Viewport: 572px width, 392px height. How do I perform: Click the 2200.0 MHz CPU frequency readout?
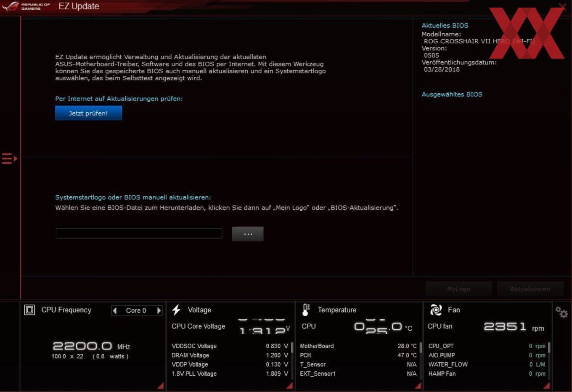[91, 346]
